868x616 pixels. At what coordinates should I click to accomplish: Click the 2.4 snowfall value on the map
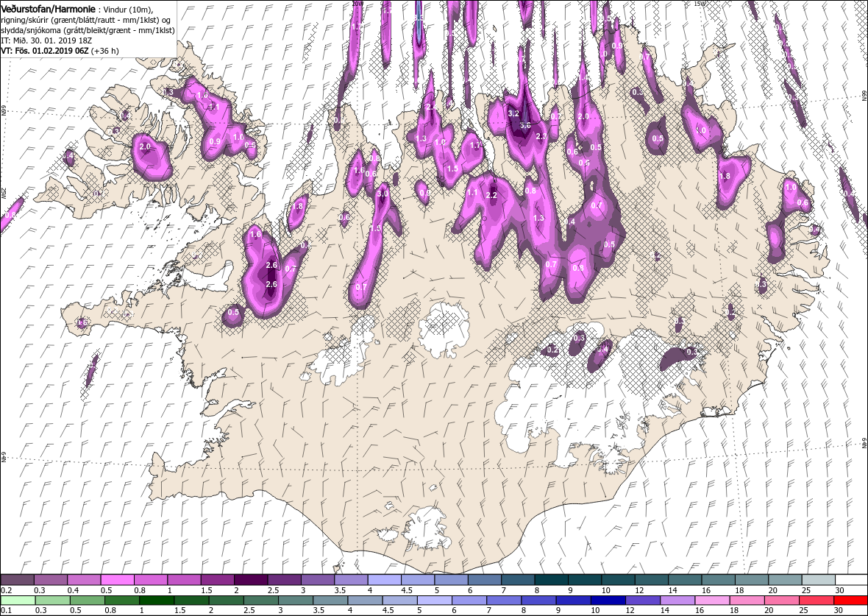coord(431,107)
